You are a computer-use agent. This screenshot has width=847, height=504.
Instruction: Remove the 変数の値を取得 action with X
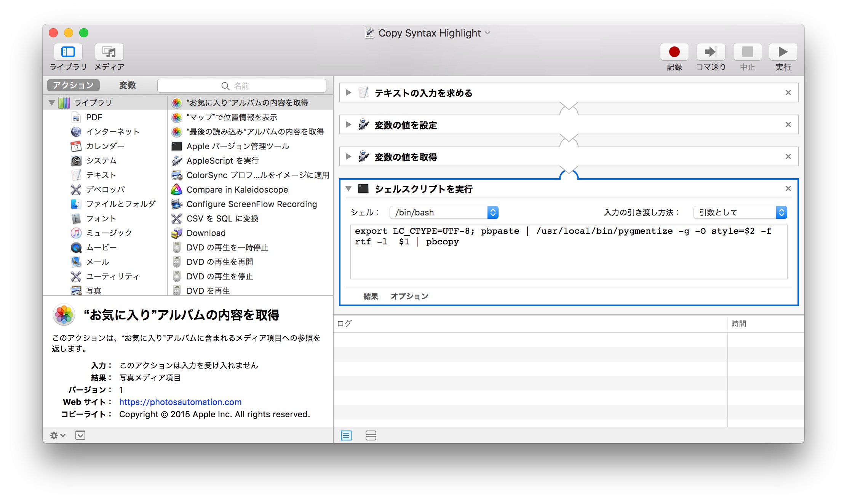(788, 156)
